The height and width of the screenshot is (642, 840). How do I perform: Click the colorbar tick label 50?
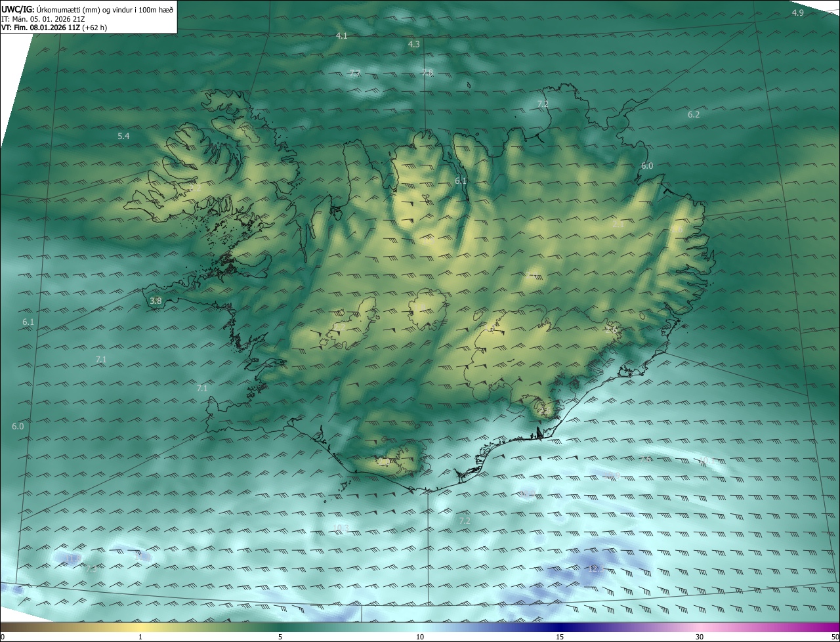coord(835,637)
